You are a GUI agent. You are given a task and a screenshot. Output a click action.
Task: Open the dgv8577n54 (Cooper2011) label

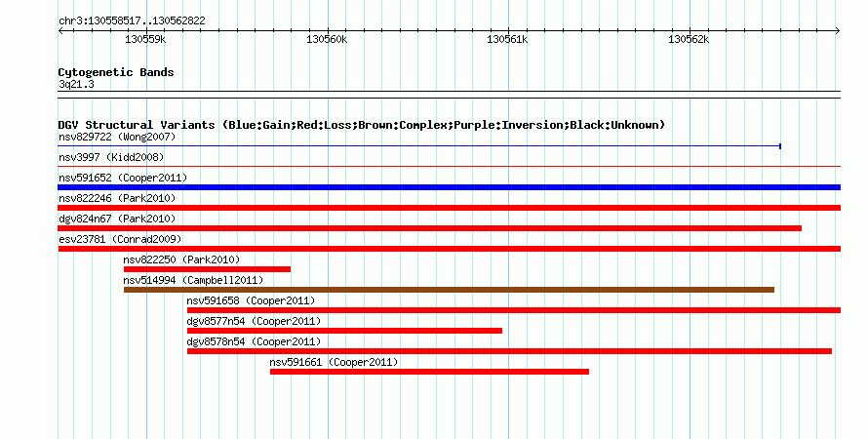(x=254, y=321)
